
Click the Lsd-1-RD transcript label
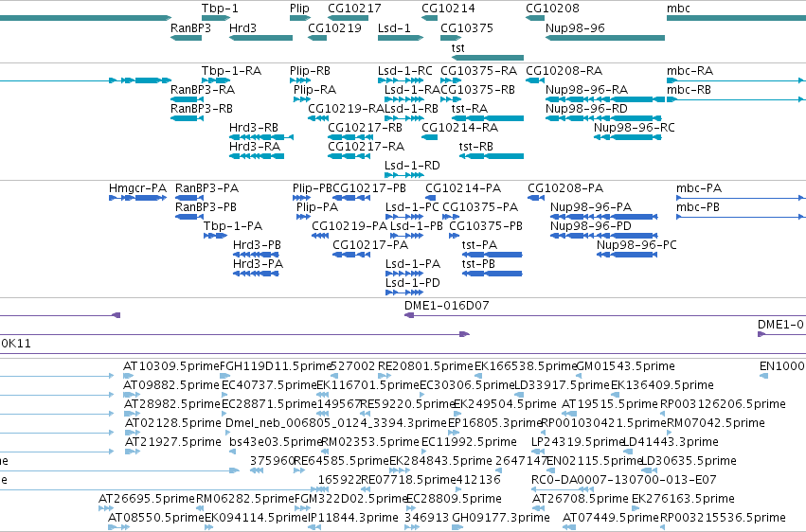412,166
